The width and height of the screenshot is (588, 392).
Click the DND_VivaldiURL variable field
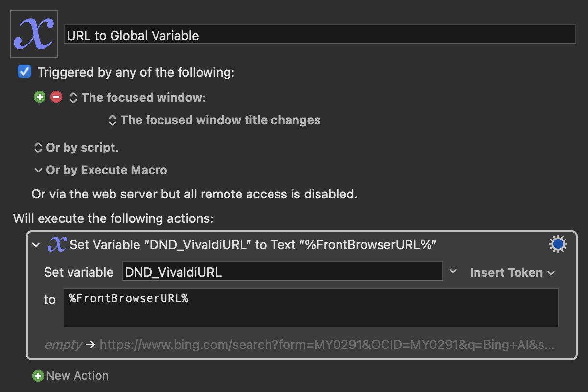point(282,272)
